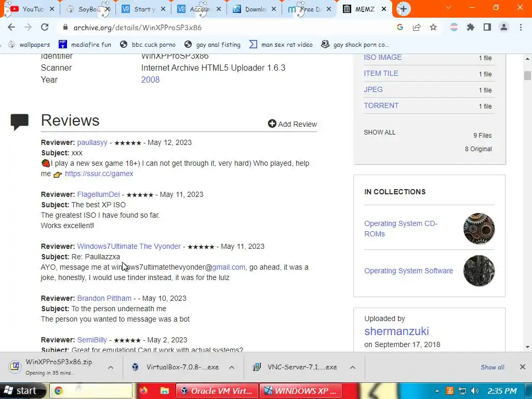Image resolution: width=532 pixels, height=399 pixels.
Task: Click SHOW ALL download options
Action: point(380,132)
